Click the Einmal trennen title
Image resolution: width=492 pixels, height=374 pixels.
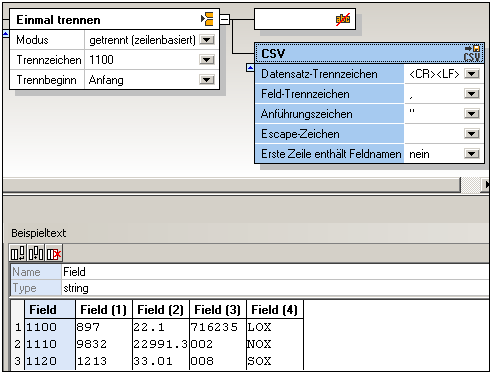coord(58,20)
